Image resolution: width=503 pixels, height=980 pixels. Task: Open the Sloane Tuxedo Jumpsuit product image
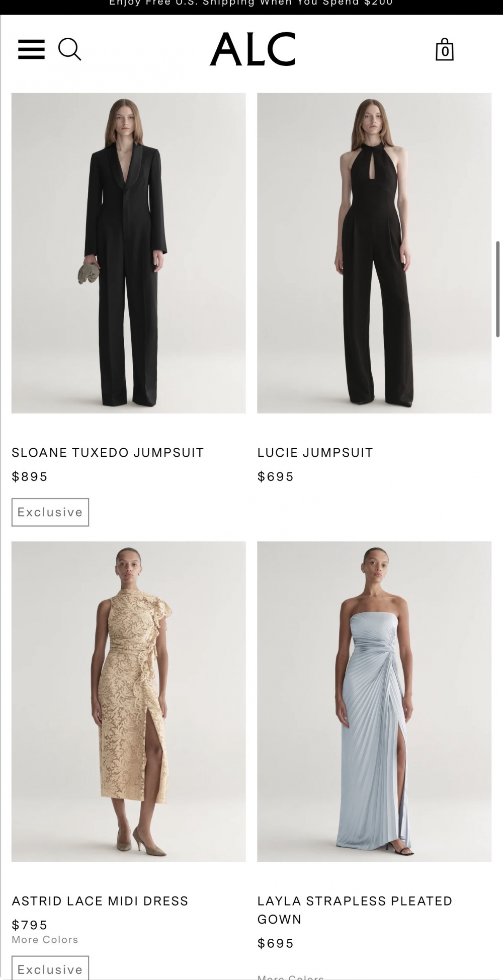[129, 253]
